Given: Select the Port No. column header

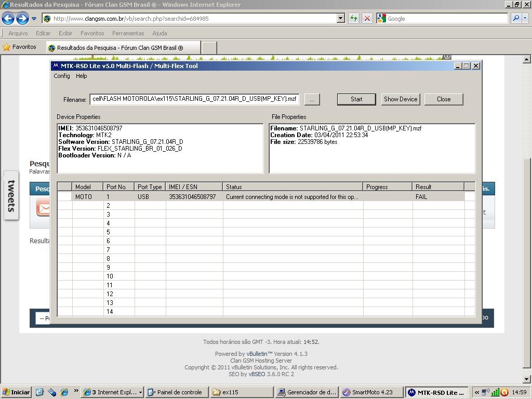Looking at the screenshot, I should coord(119,187).
